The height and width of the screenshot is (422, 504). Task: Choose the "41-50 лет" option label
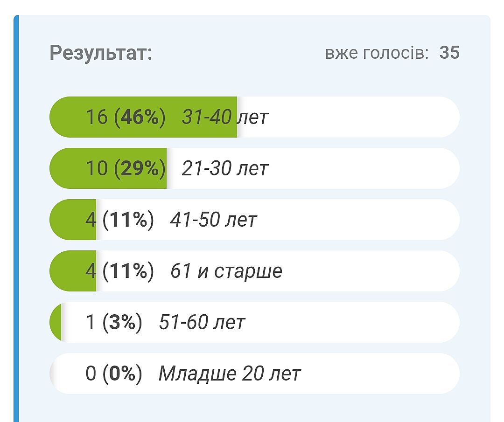click(213, 220)
